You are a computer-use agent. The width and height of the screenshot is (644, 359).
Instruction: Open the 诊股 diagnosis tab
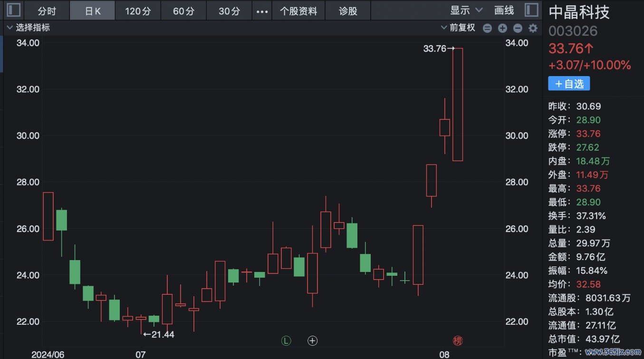348,11
